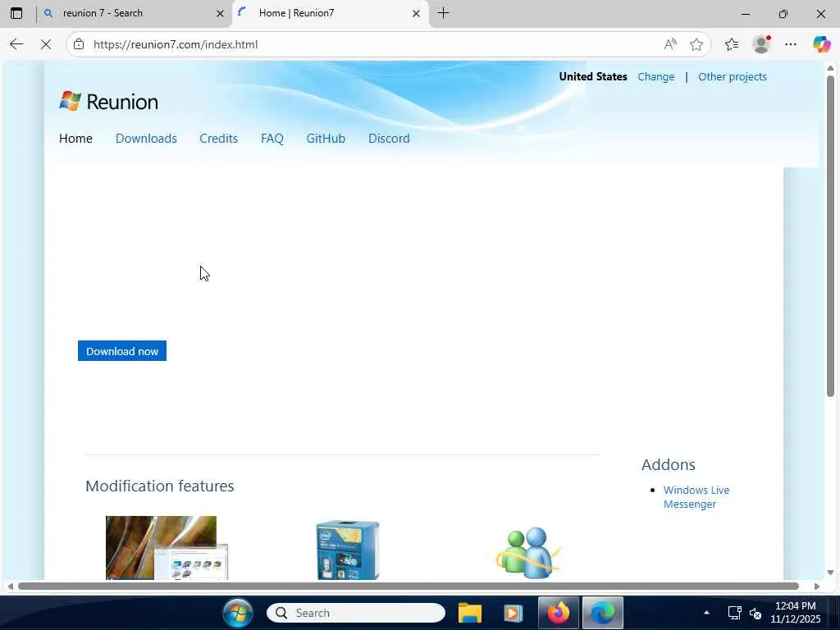
Task: Click the taskbar Search box
Action: [356, 613]
